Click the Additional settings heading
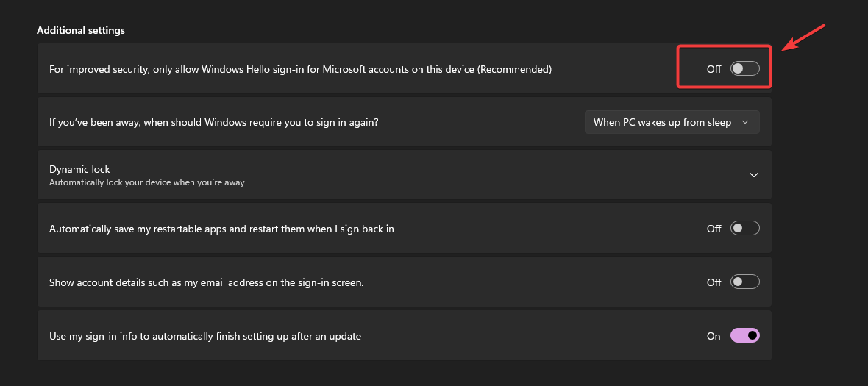The height and width of the screenshot is (386, 868). [x=81, y=31]
